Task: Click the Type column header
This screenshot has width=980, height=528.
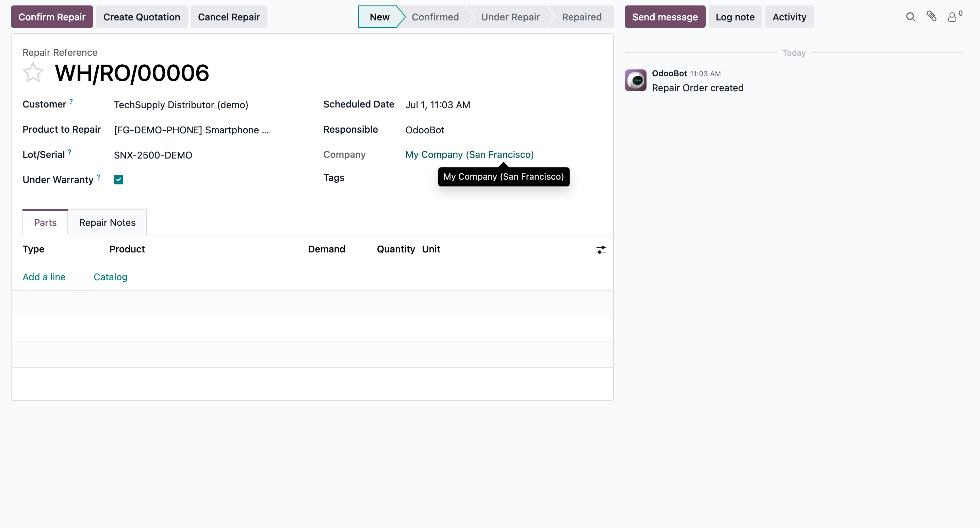Action: (33, 249)
